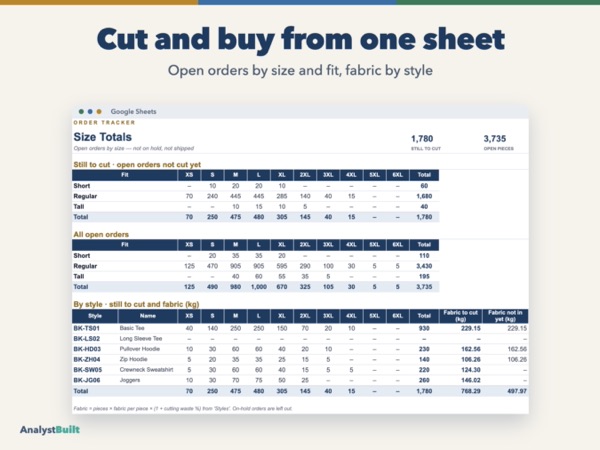Select the 980 M total in all open orders
Image resolution: width=600 pixels, height=450 pixels.
235,287
